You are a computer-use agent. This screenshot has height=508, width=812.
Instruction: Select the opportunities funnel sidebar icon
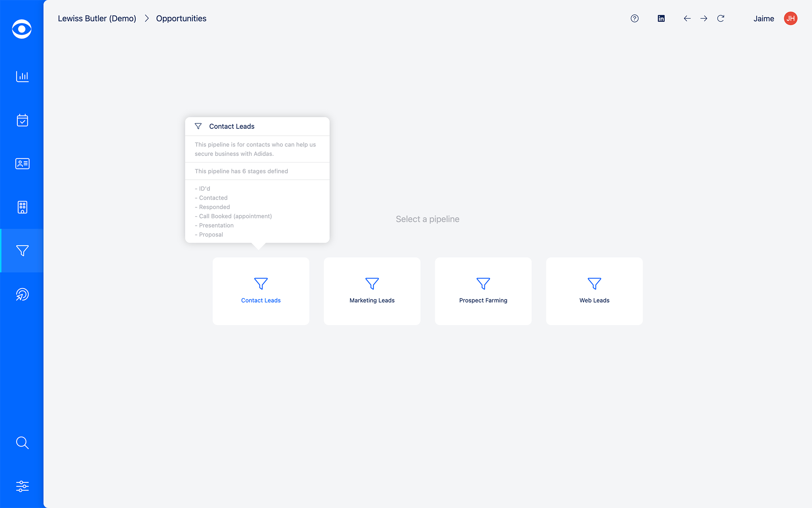pos(22,251)
